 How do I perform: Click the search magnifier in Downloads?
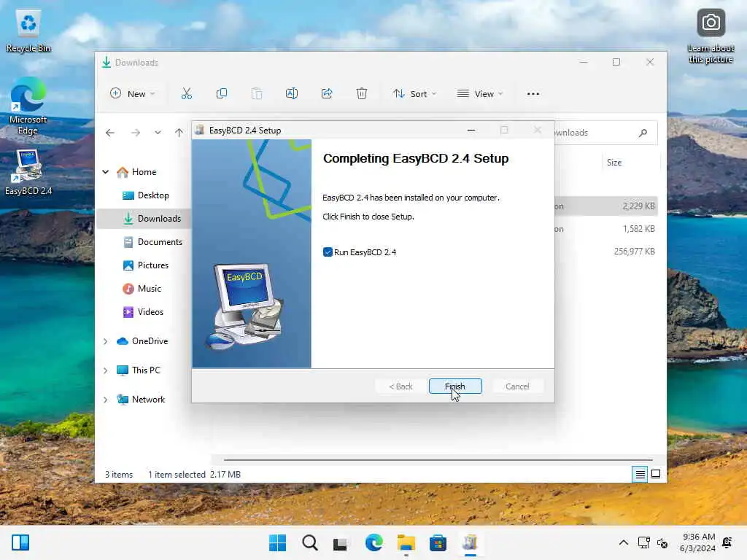(x=643, y=133)
